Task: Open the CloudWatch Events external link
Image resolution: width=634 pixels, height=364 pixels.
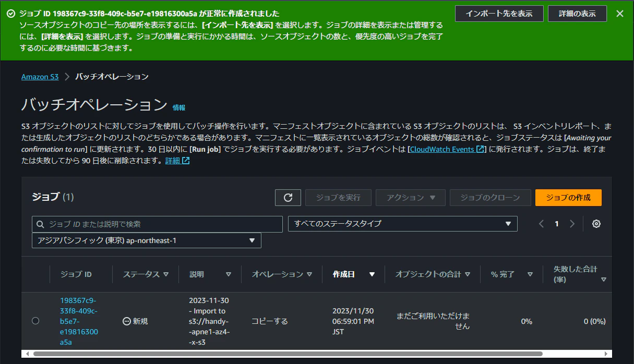Action: (x=447, y=149)
